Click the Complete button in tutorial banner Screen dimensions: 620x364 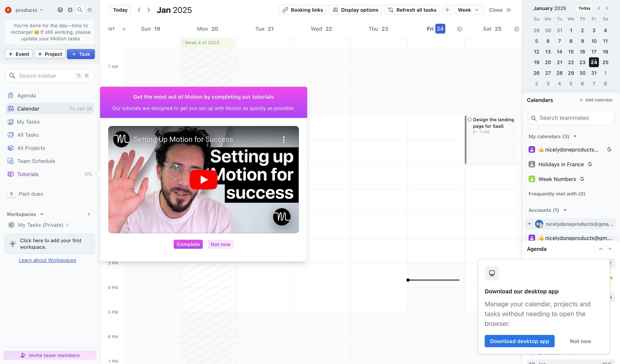(188, 244)
